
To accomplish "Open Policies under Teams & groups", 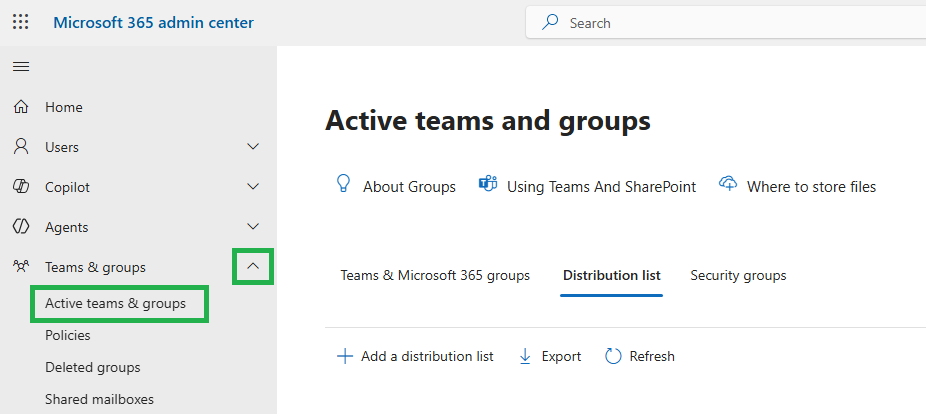I will (x=68, y=335).
